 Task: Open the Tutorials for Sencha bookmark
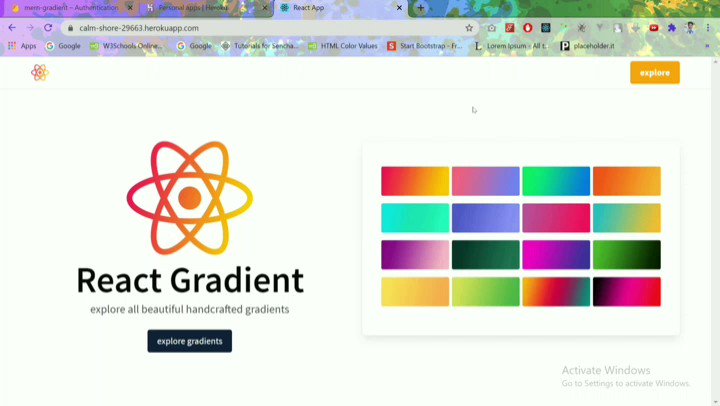[260, 46]
